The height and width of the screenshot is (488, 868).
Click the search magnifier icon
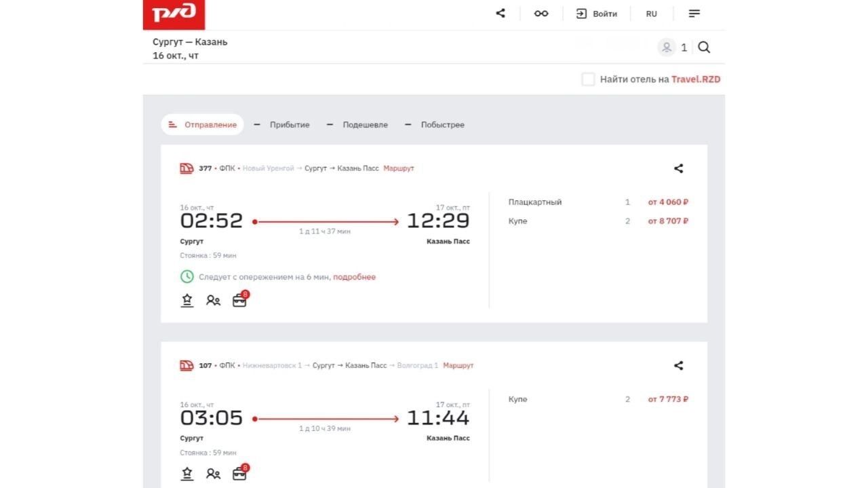coord(704,48)
